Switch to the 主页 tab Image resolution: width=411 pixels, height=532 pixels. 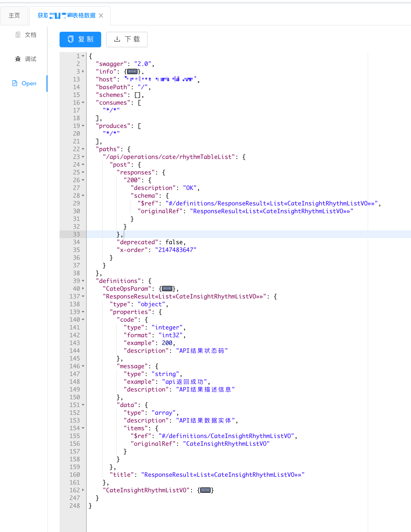coord(14,15)
